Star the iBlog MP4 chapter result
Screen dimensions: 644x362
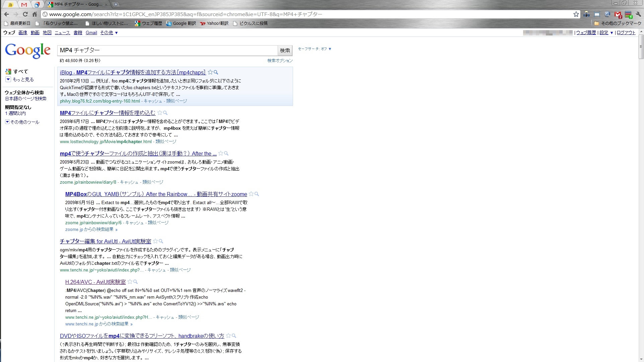[210, 72]
